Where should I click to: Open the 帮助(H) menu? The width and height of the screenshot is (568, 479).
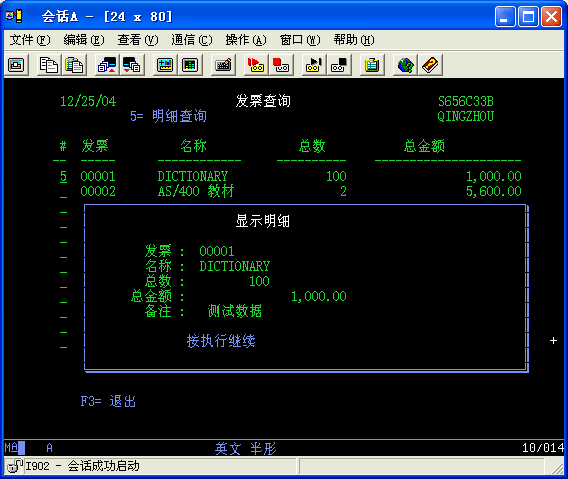[x=354, y=40]
